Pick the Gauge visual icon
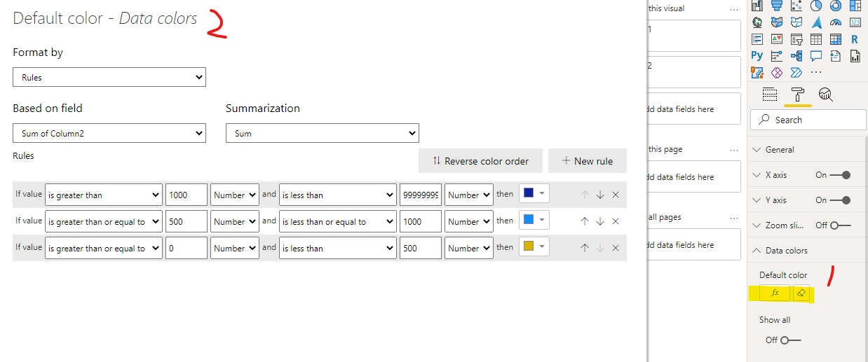Screen dimensions: 868x362 [836, 22]
